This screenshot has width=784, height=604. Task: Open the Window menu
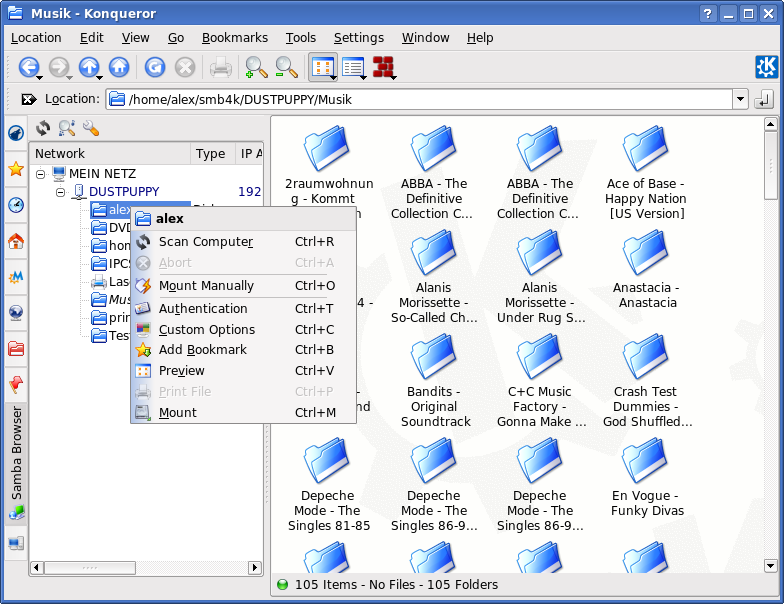click(425, 38)
